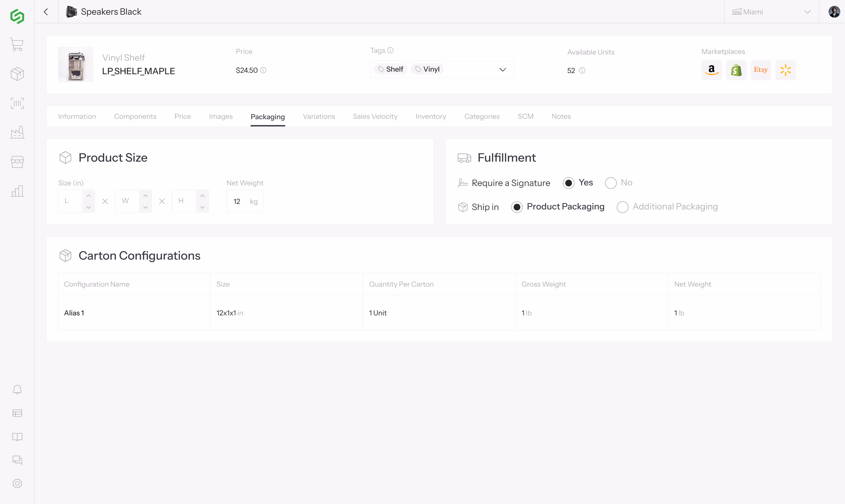Click the storefront sidebar icon
845x504 pixels.
pyautogui.click(x=17, y=162)
